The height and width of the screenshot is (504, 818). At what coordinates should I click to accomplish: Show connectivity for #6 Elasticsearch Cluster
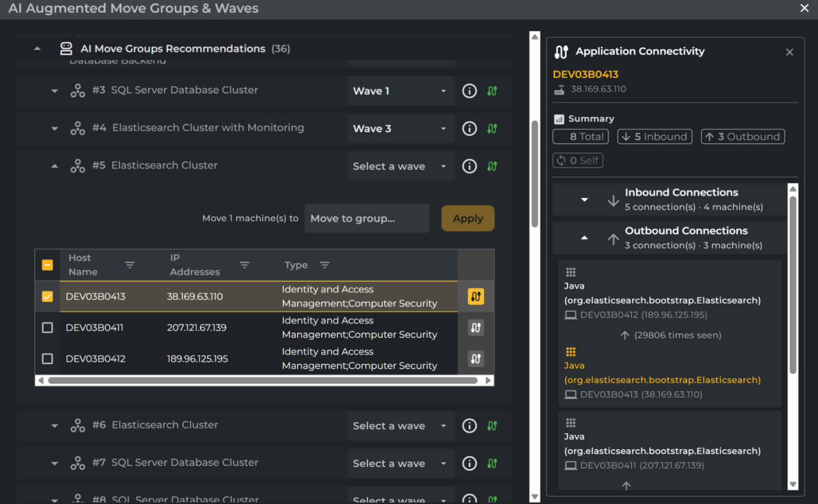click(x=492, y=426)
